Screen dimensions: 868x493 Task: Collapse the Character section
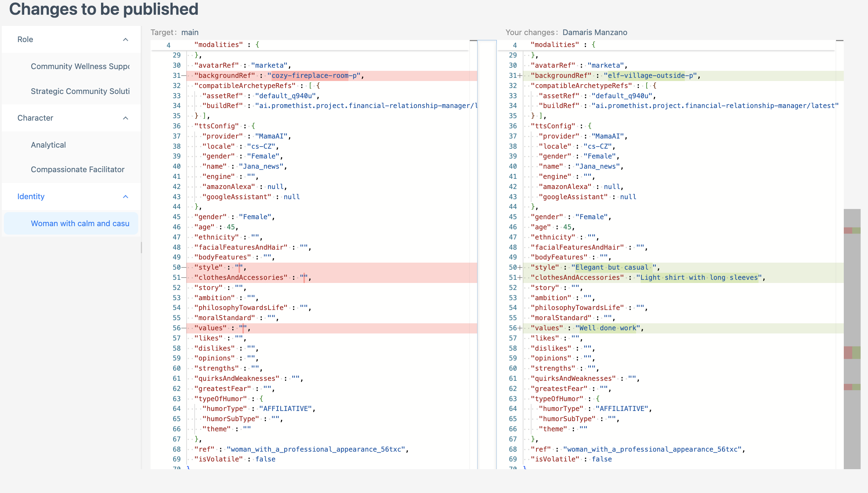pyautogui.click(x=125, y=118)
